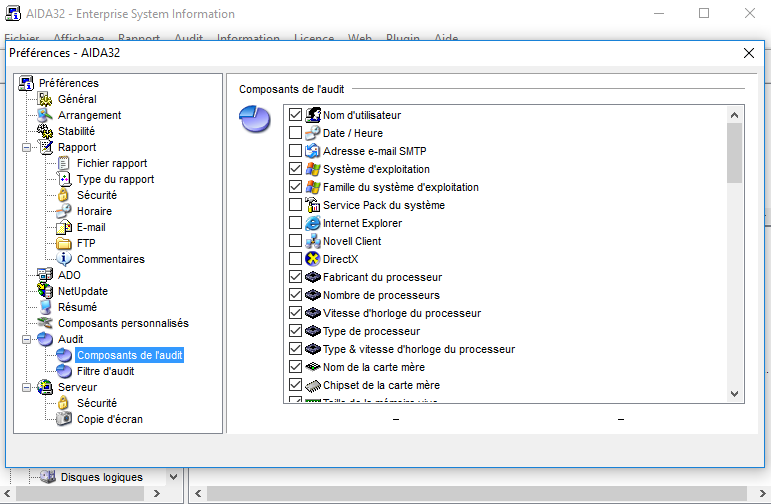
Task: Click the Filtre d'audit pie icon
Action: tap(64, 371)
